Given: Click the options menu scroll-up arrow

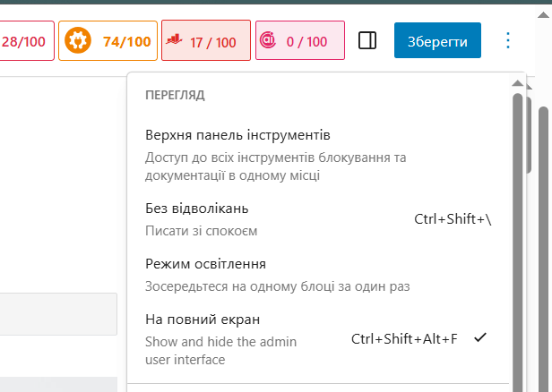Looking at the screenshot, I should tap(517, 83).
